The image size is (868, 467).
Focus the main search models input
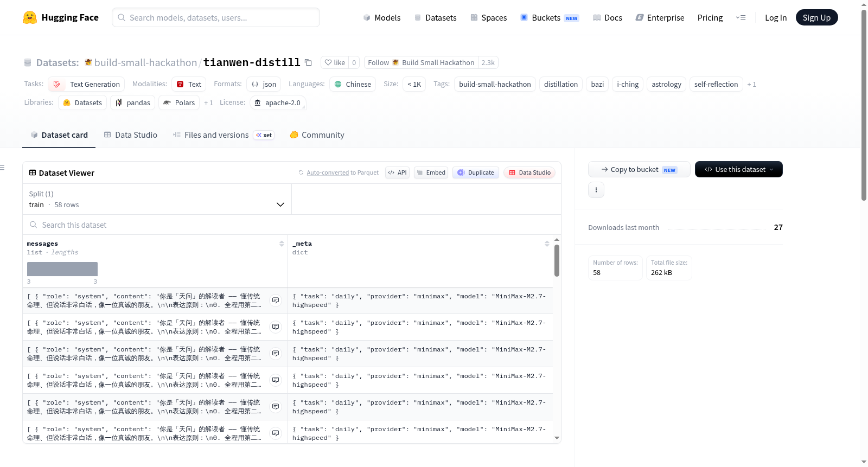pos(216,17)
